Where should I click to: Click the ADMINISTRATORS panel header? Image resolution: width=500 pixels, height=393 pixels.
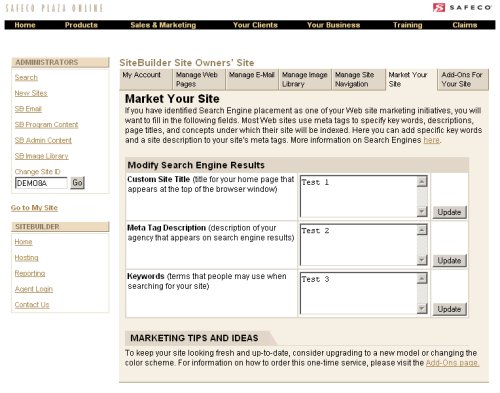60,62
